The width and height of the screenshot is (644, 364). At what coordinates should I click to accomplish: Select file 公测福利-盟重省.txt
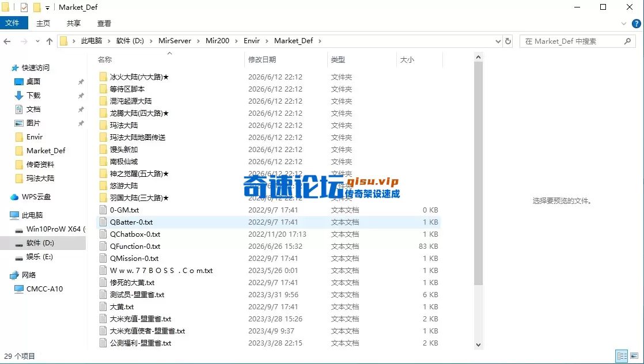[x=141, y=343]
